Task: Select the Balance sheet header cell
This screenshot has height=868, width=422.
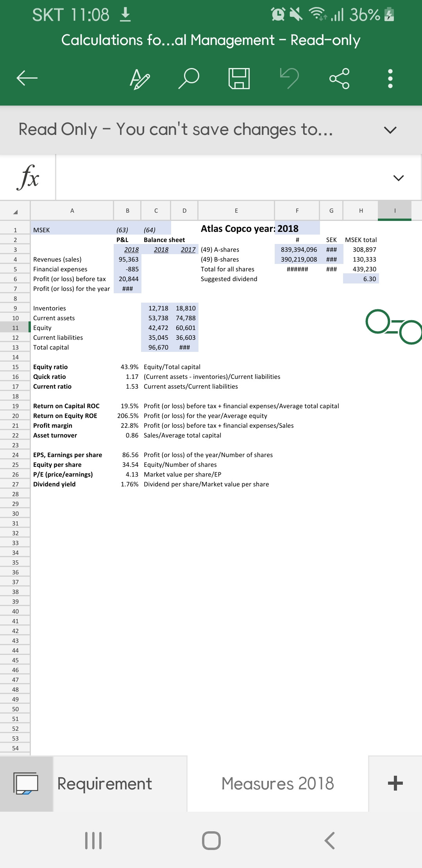Action: 164,240
